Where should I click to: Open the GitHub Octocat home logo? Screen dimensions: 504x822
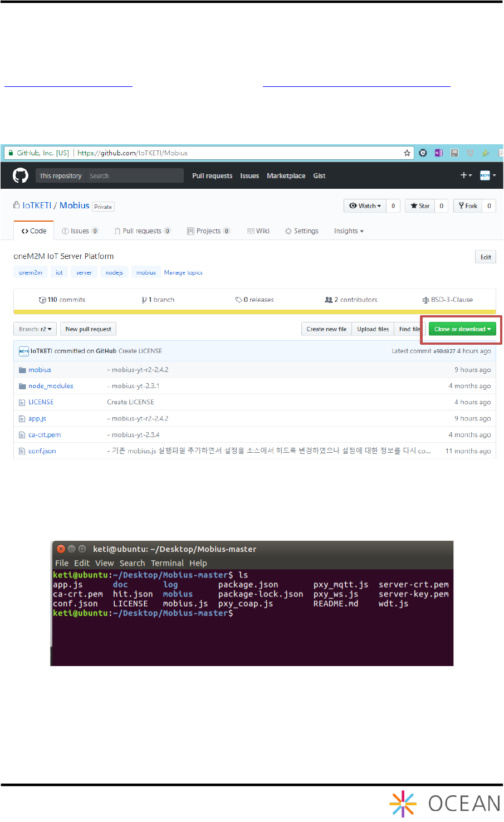click(21, 176)
